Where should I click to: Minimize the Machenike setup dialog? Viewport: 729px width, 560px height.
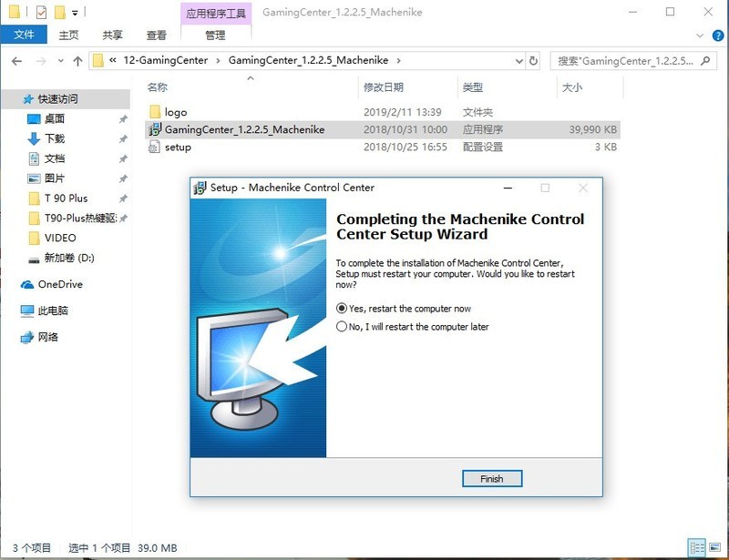pos(508,188)
